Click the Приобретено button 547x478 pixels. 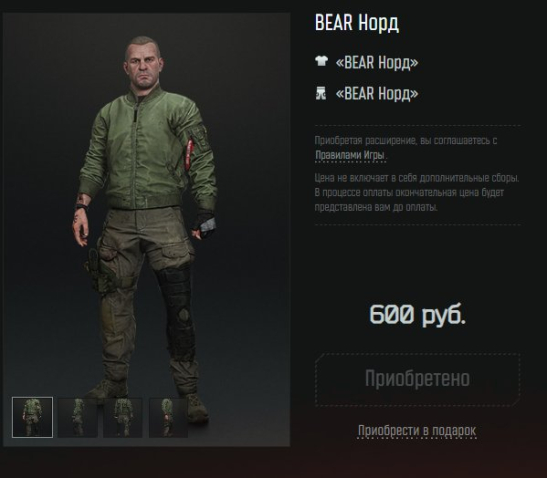(418, 379)
